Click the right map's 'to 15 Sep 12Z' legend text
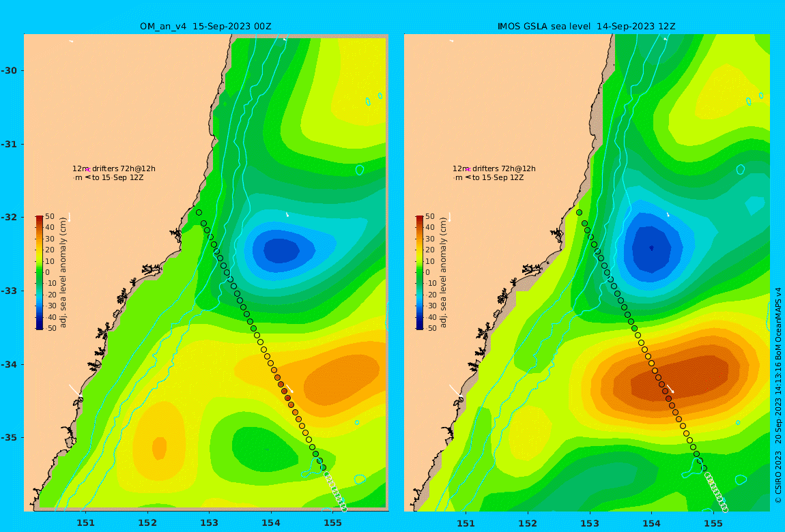Screen dimensions: 785x532 coord(498,177)
